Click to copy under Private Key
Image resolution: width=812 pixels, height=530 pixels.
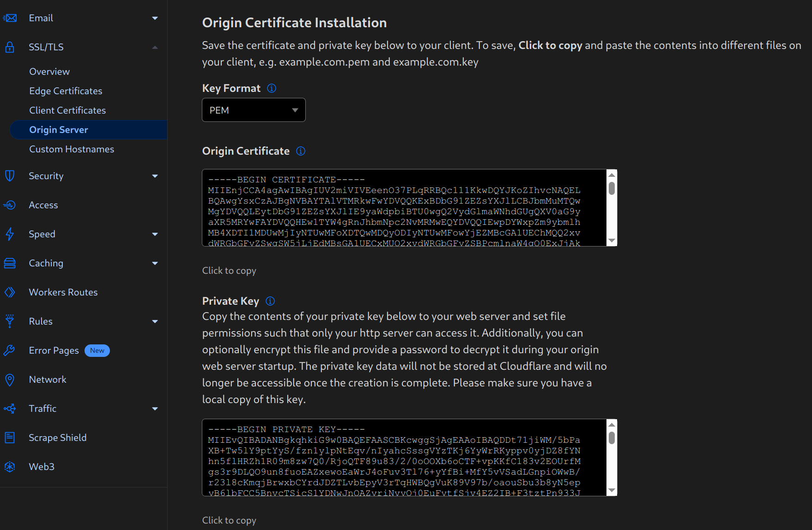coord(229,520)
